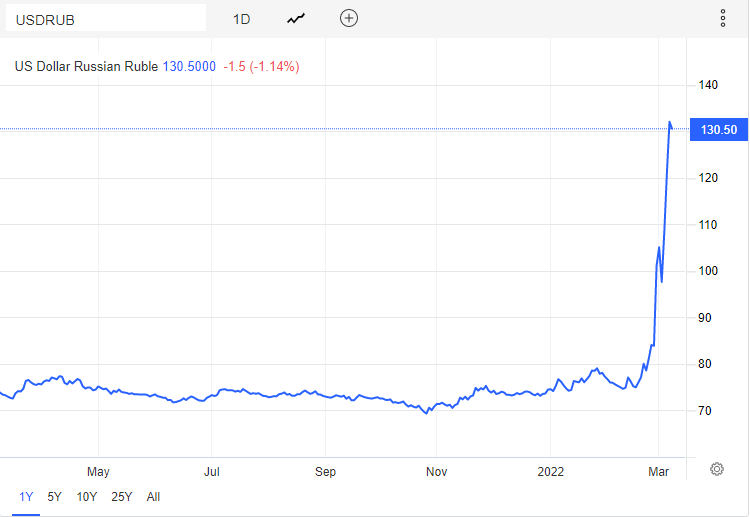Click the 70 price axis label

point(705,411)
